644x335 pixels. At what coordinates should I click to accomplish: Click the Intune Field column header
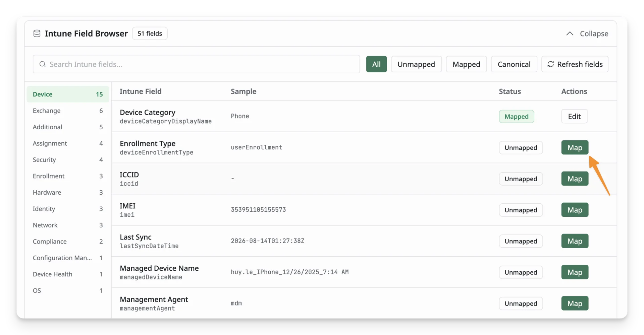click(x=141, y=91)
